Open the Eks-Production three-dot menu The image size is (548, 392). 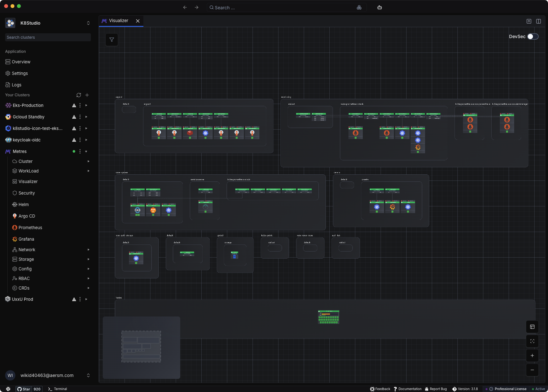click(x=80, y=105)
